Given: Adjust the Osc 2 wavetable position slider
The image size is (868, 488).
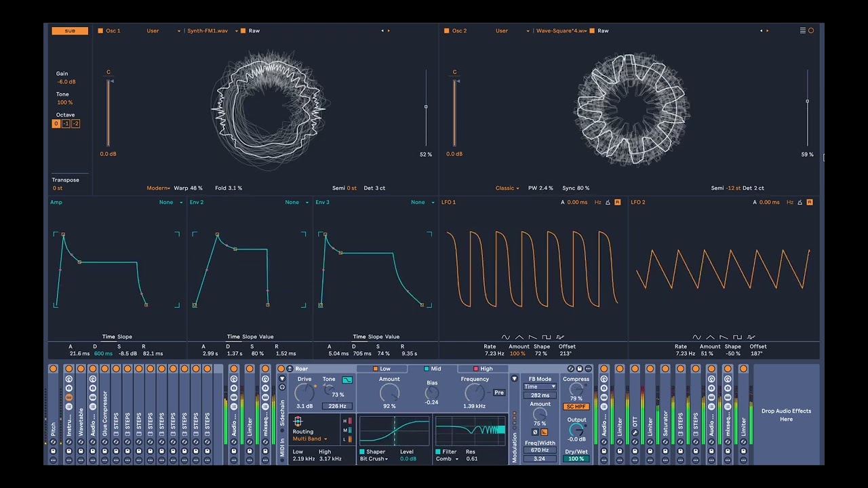Looking at the screenshot, I should (x=807, y=107).
